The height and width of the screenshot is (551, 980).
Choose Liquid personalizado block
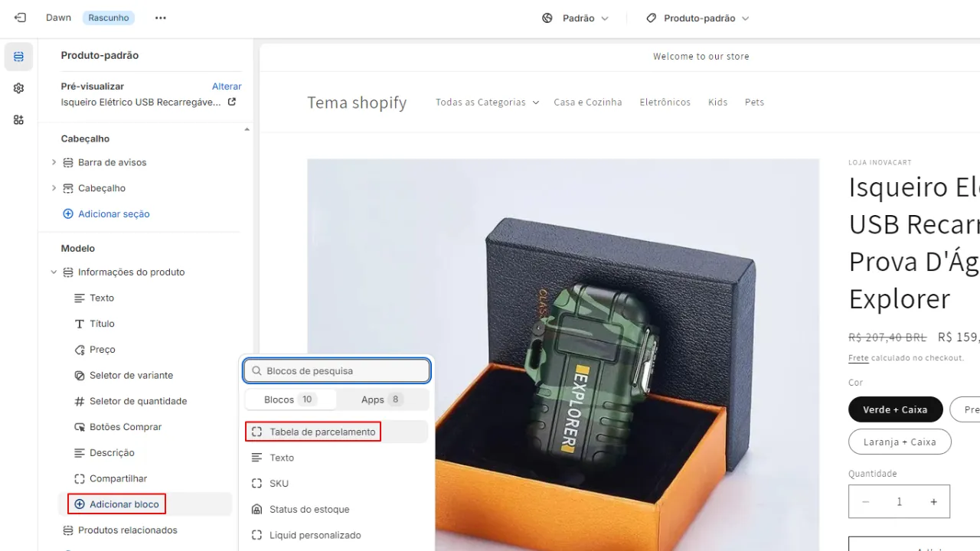(336, 535)
